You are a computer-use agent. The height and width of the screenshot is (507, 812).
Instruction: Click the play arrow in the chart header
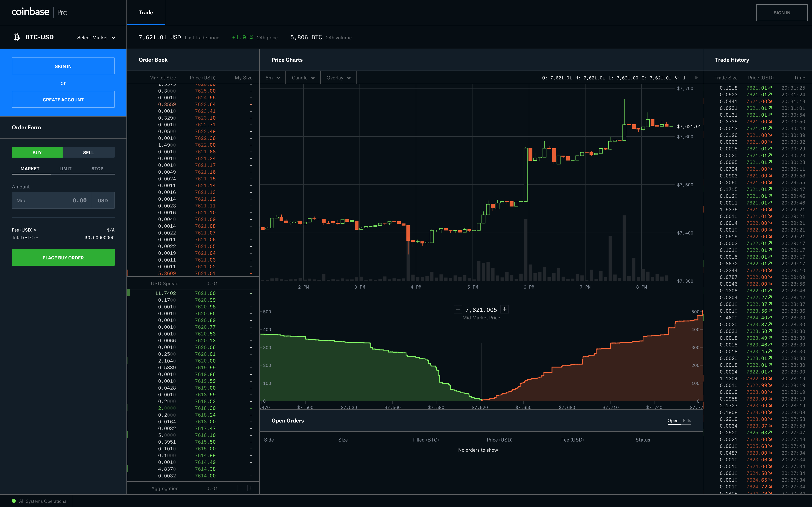pos(696,78)
